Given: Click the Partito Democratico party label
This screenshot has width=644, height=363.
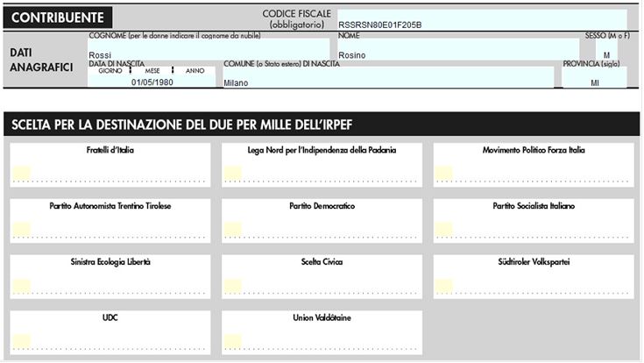Looking at the screenshot, I should pyautogui.click(x=322, y=206).
